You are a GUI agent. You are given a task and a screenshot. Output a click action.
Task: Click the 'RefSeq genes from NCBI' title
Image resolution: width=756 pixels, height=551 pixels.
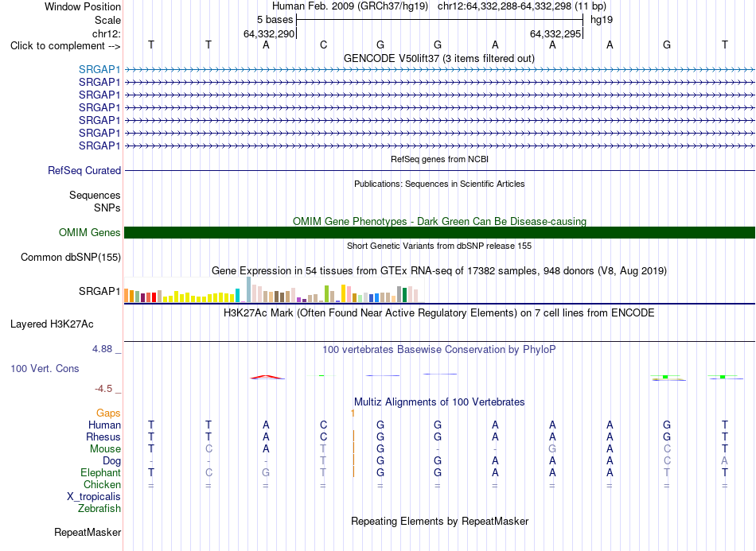tap(439, 159)
